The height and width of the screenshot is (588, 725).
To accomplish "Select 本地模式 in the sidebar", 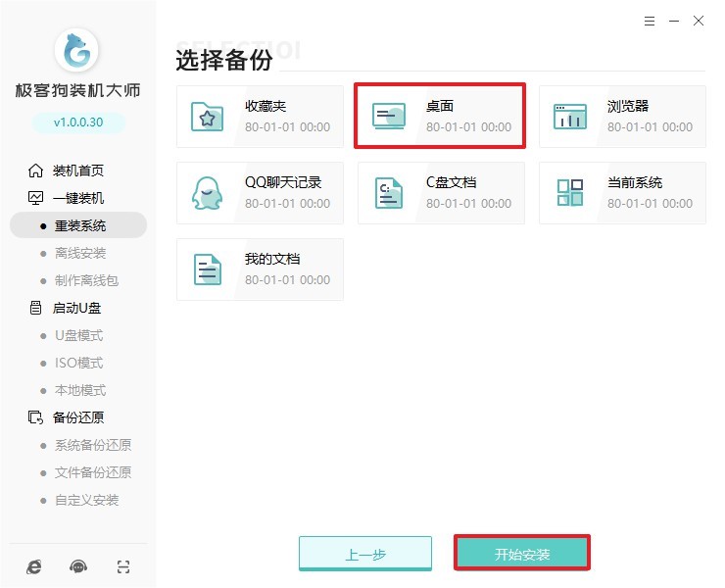I will pos(80,390).
